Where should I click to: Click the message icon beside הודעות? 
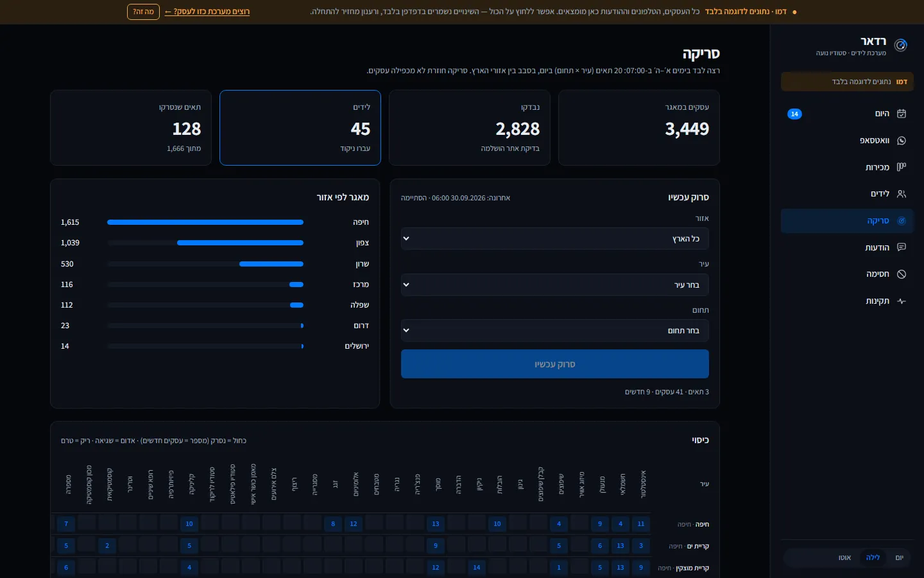coord(902,247)
